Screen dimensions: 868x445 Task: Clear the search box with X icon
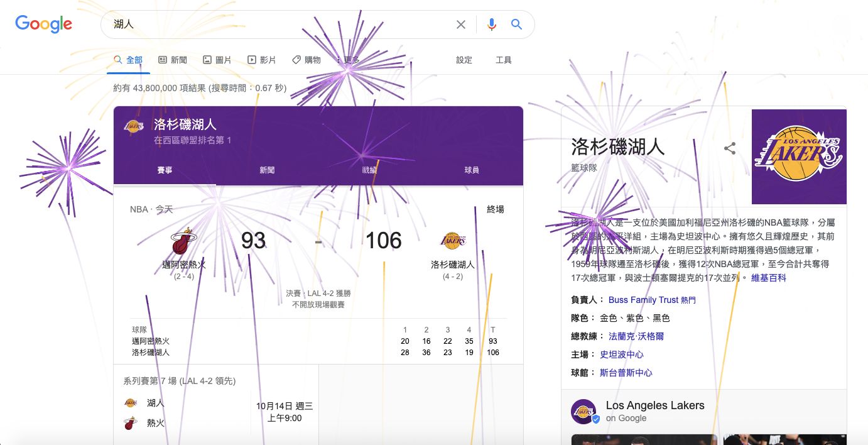coord(461,25)
